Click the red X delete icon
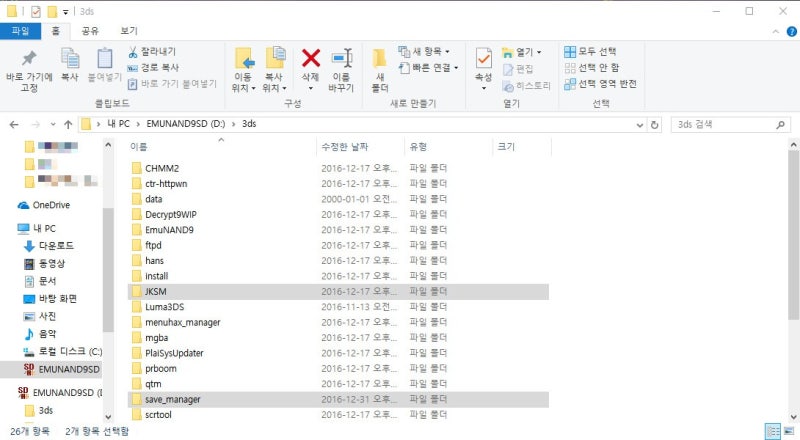 310,58
